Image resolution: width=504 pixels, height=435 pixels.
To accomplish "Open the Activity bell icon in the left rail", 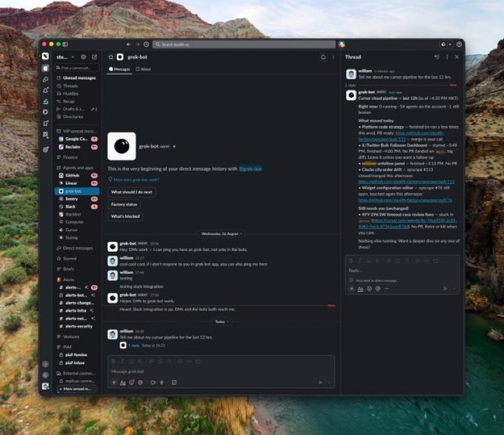I will [46, 91].
